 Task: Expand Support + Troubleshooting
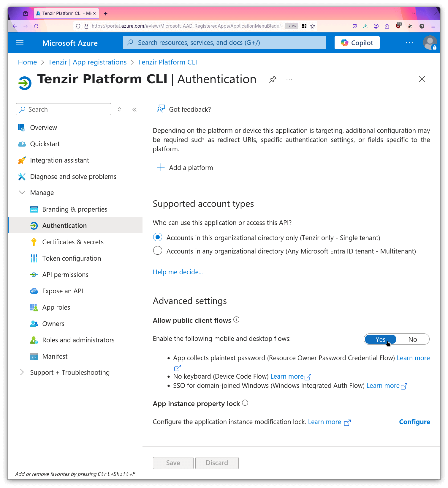[x=22, y=372]
